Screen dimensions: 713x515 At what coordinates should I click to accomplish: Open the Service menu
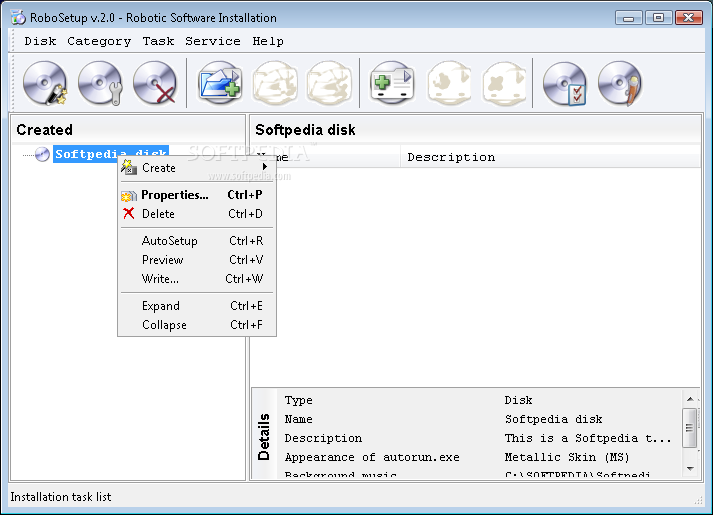(x=212, y=41)
